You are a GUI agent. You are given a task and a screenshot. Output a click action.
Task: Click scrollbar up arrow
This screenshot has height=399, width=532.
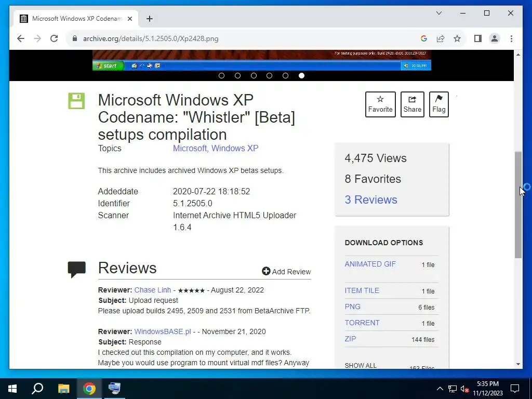click(518, 54)
